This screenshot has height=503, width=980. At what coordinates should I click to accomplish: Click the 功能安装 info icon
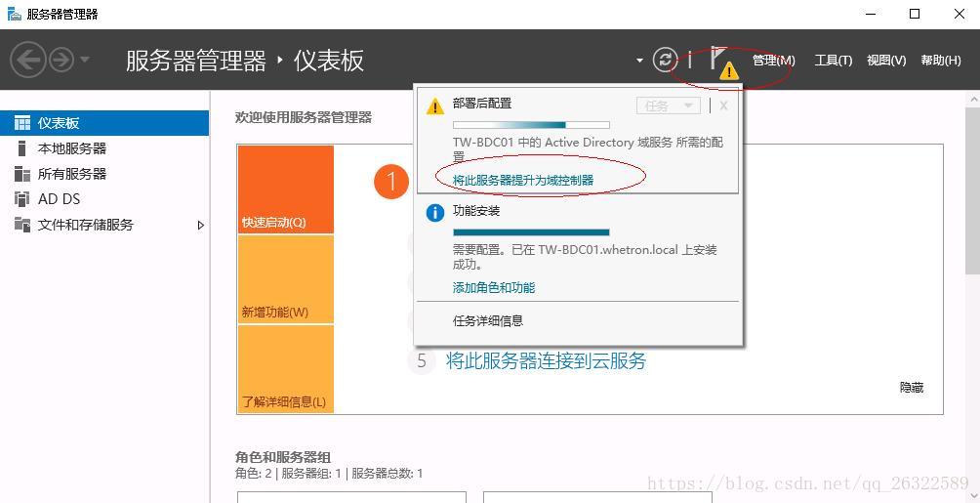(x=434, y=213)
